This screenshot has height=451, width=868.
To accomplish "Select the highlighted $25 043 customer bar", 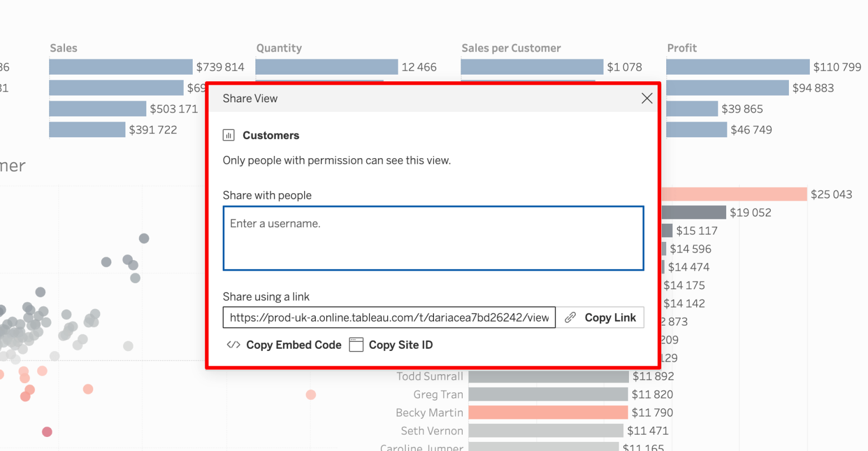I will [735, 193].
